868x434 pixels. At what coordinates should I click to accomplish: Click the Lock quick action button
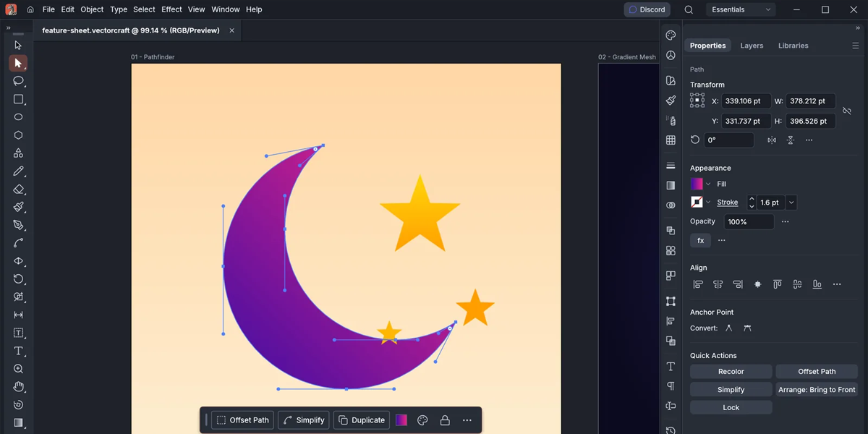pos(731,407)
